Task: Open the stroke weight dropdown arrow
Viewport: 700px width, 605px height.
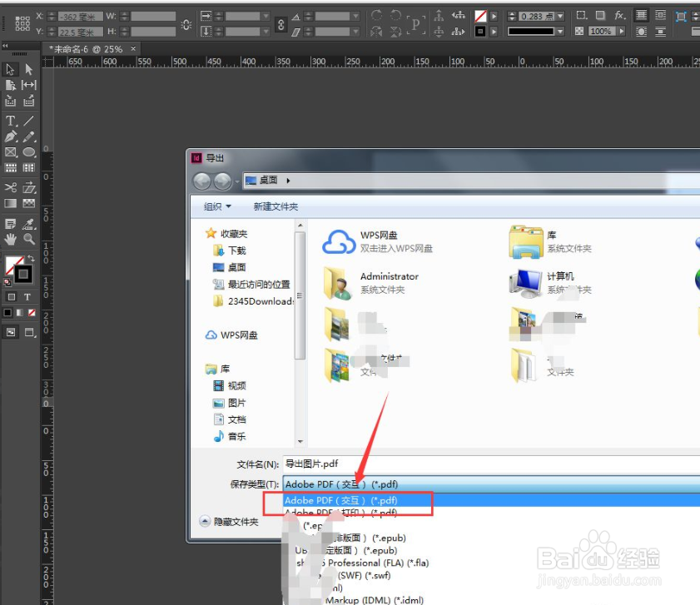Action: [560, 17]
